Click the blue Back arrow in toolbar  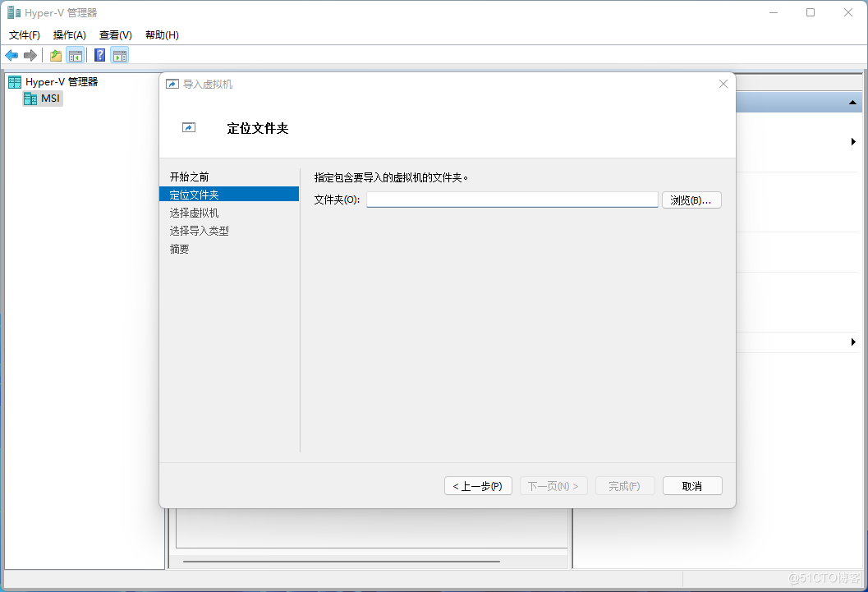coord(11,55)
